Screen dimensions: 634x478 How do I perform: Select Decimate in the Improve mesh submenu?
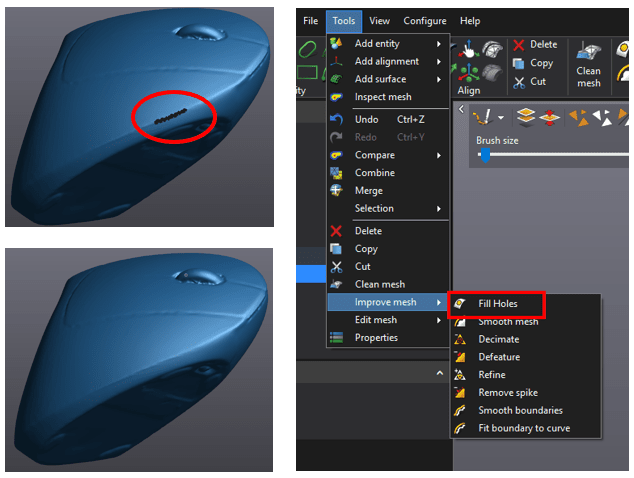click(498, 339)
